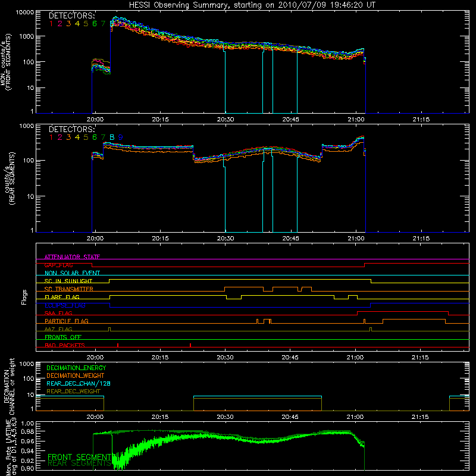The image size is (476, 476).
Task: Click the "20:30" time tick under decimation panel
Action: coord(226,417)
